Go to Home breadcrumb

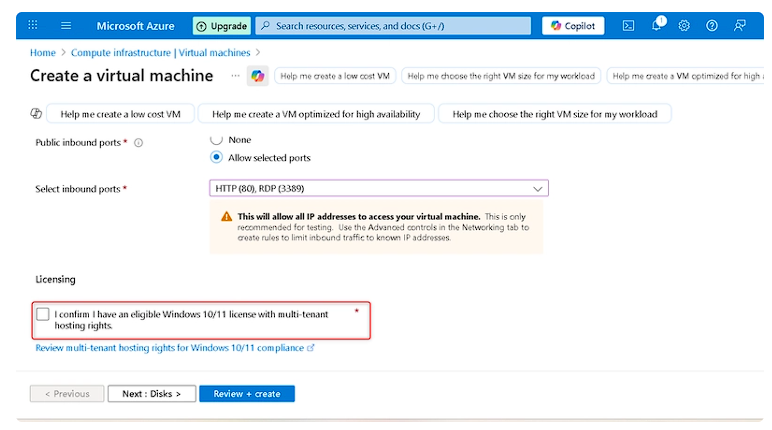[x=42, y=52]
